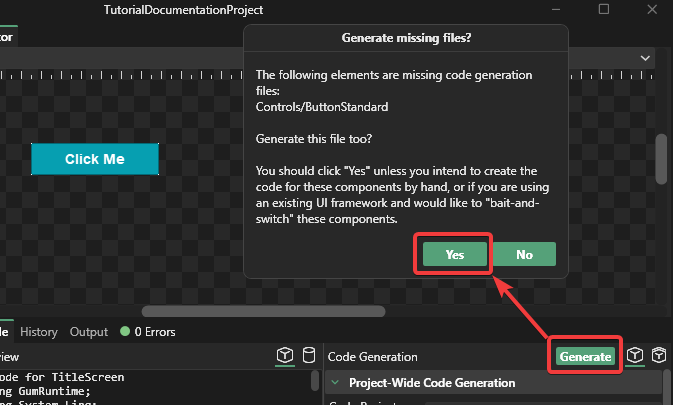The image size is (673, 405).
Task: Click No in the Generate missing files dialog
Action: point(524,255)
